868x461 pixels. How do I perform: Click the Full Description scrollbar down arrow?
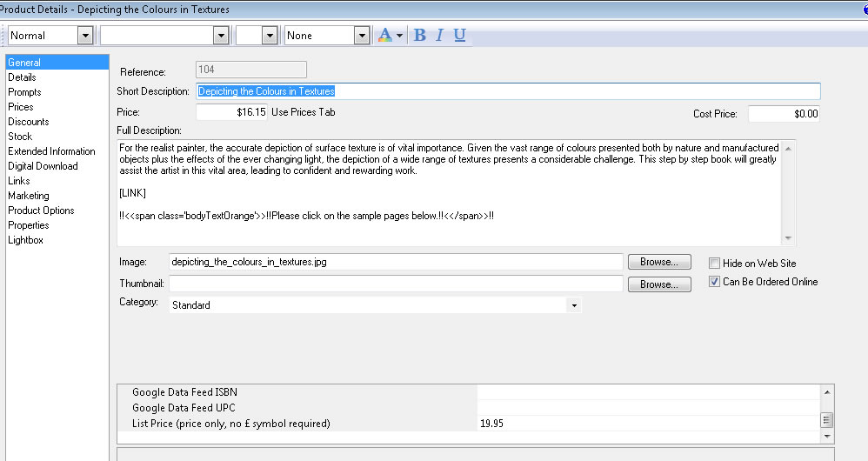(788, 238)
